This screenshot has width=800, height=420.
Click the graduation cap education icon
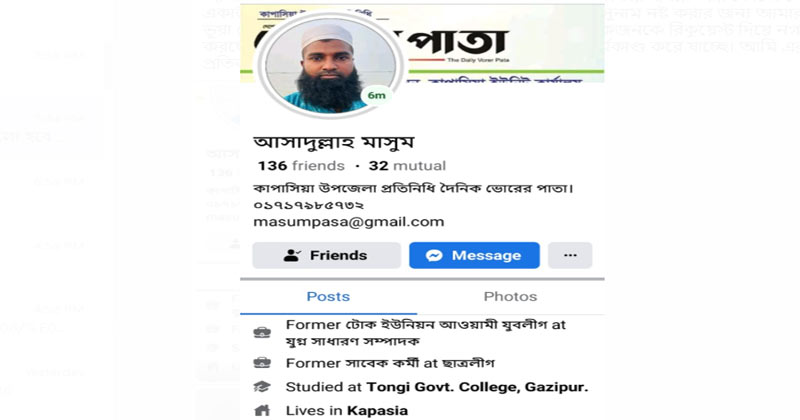coord(262,387)
